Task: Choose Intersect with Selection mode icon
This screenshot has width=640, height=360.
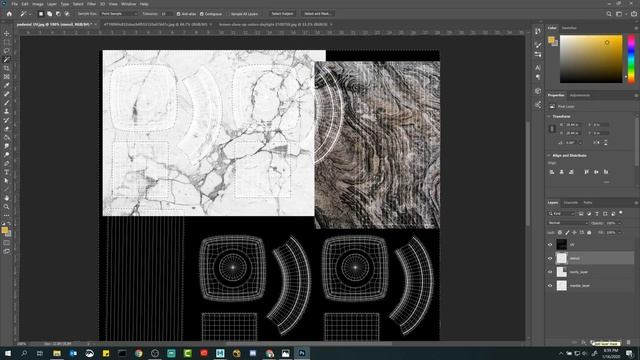Action: click(67, 14)
